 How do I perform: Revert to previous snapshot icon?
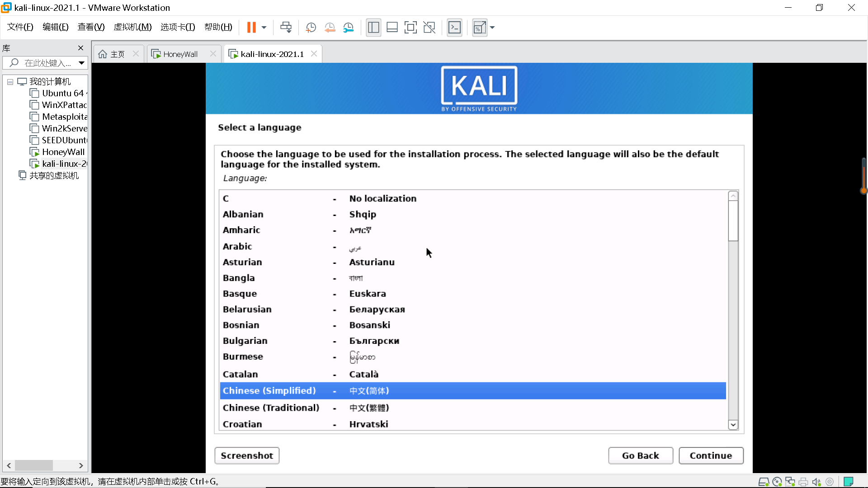click(x=330, y=28)
